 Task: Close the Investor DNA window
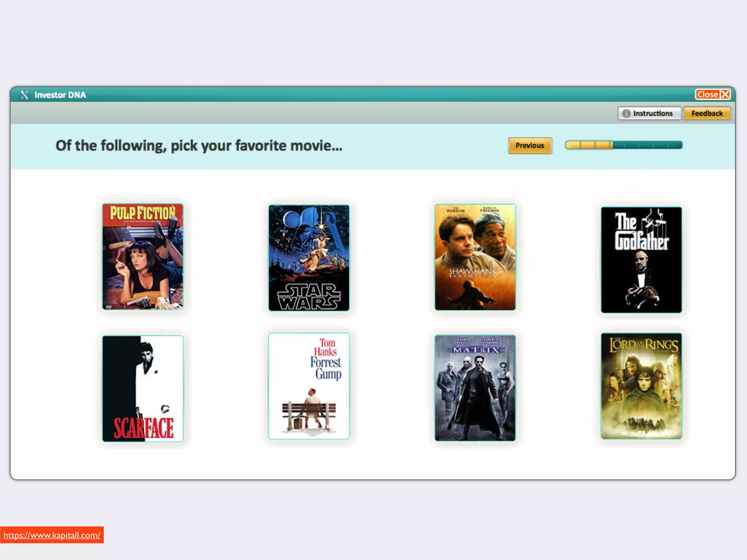[708, 95]
